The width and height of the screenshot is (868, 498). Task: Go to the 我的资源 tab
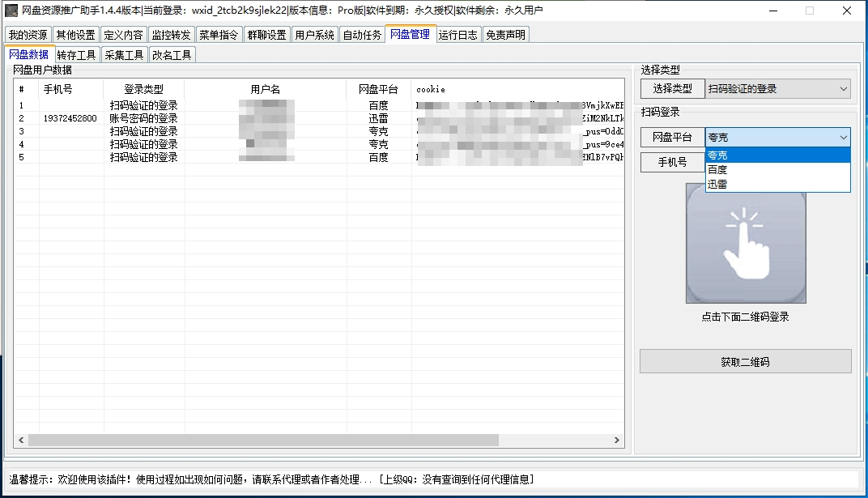point(28,34)
